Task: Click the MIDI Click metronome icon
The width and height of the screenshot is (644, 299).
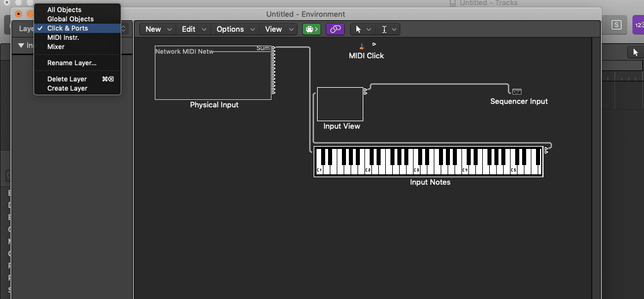Action: (362, 46)
